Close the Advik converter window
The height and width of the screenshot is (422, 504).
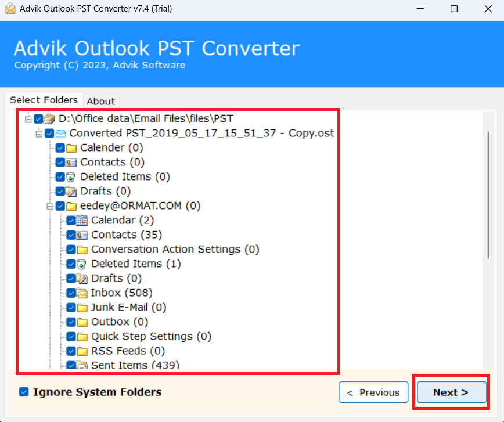coord(488,9)
